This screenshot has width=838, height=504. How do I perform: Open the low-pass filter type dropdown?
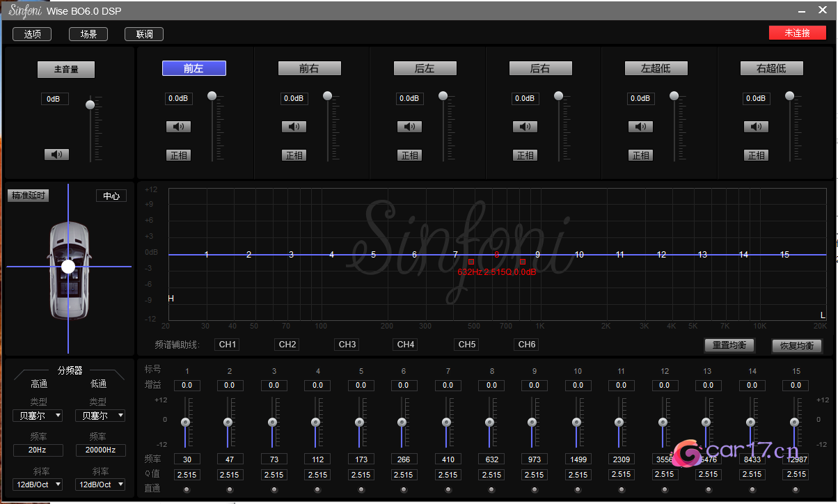coord(100,416)
